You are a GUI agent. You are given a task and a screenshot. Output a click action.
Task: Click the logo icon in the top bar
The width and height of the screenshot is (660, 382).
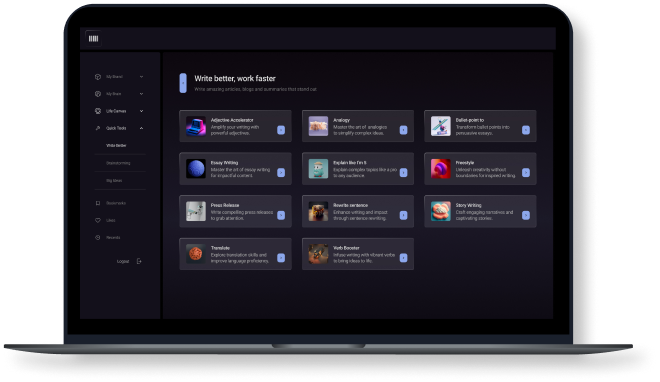coord(93,39)
